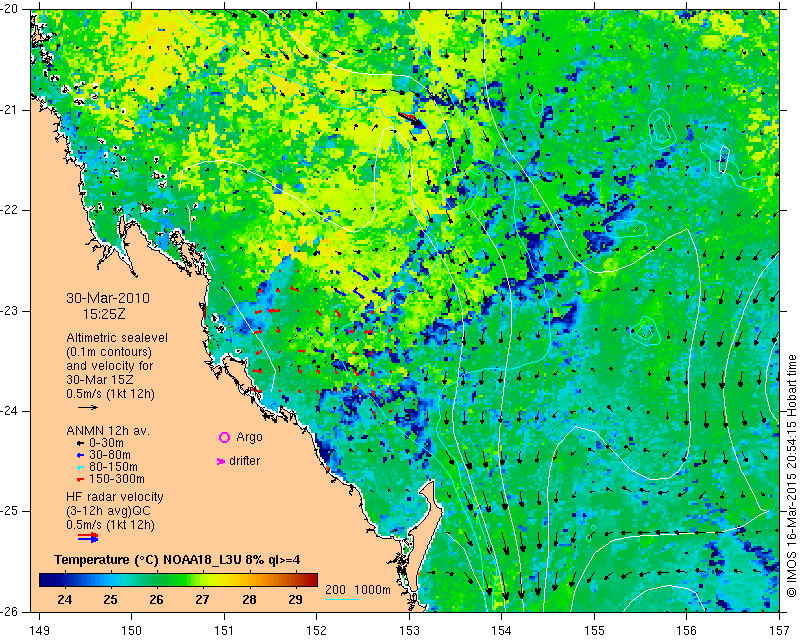Screen dimensions: 800x640
Task: Click the latitude axis label -23
Action: point(11,311)
